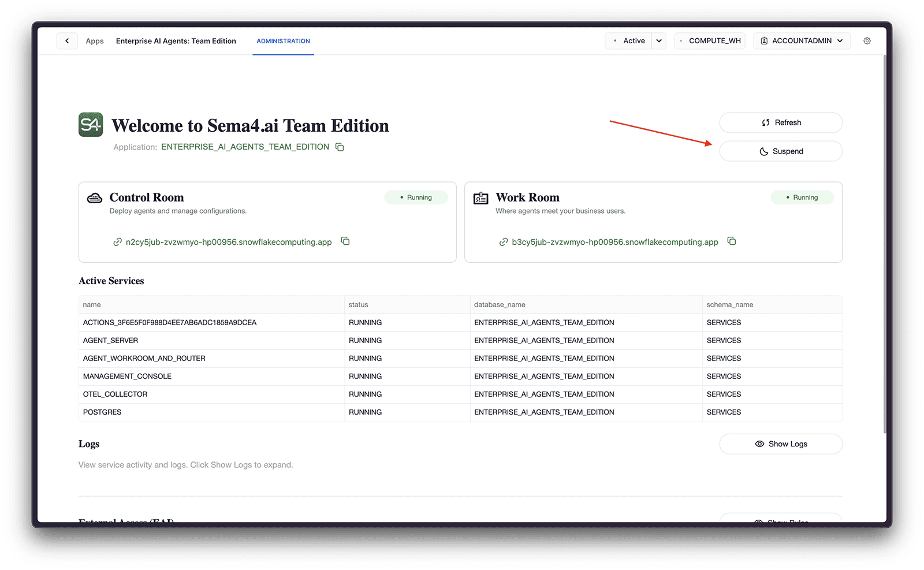Click the vertical page scrollbar
This screenshot has height=570, width=924.
click(x=884, y=243)
